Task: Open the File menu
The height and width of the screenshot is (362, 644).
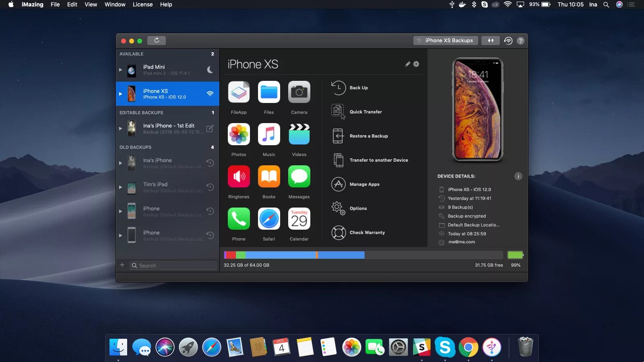Action: pos(55,4)
